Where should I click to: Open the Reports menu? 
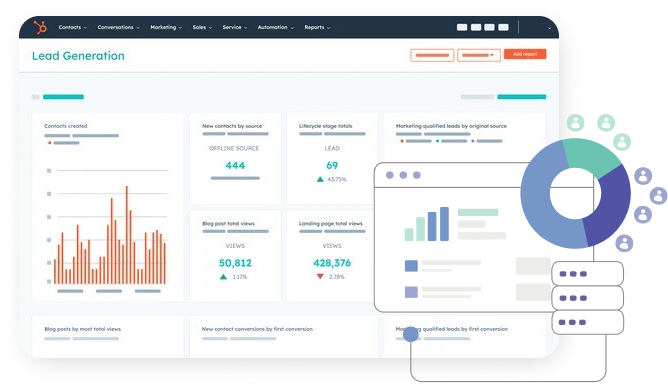coord(317,27)
